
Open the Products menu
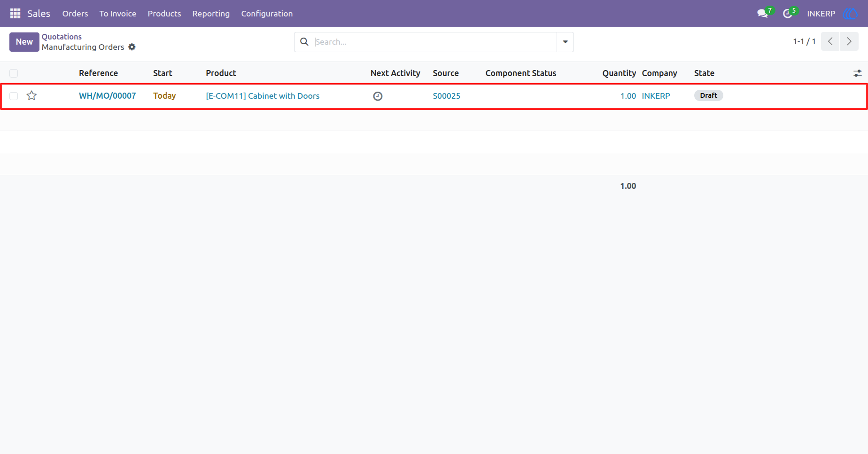point(164,14)
